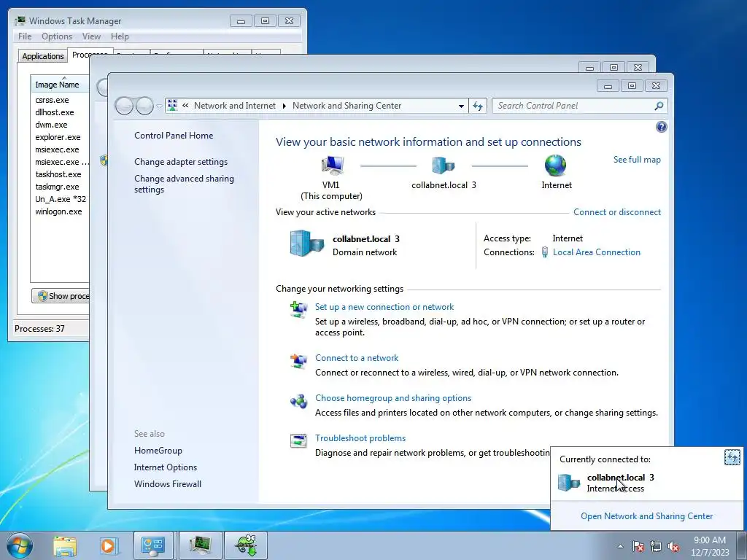
Task: Click the refresh button beside address bar
Action: coord(478,106)
